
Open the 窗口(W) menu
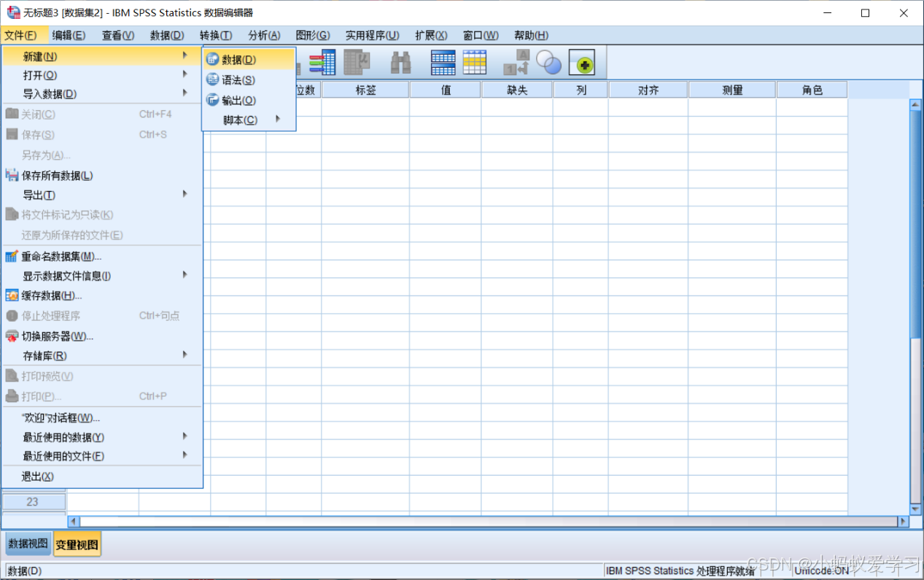(x=481, y=35)
